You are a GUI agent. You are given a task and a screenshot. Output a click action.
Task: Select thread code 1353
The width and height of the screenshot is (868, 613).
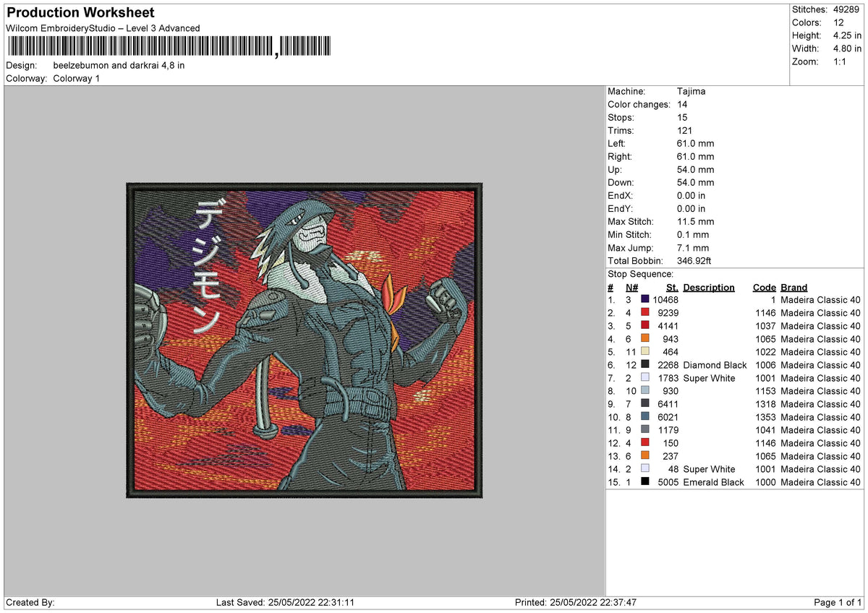click(x=764, y=416)
